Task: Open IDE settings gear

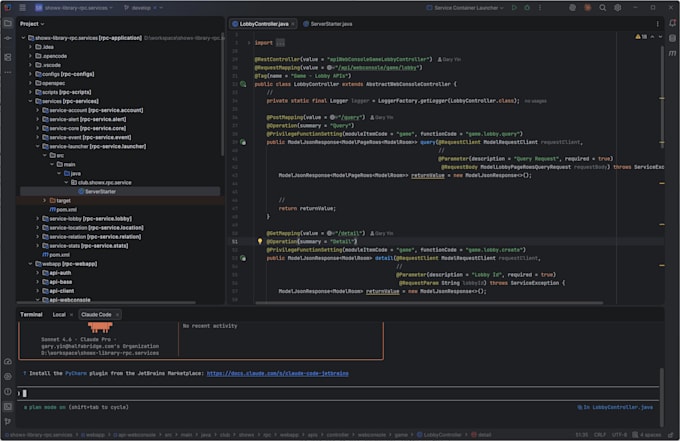Action: tap(618, 7)
